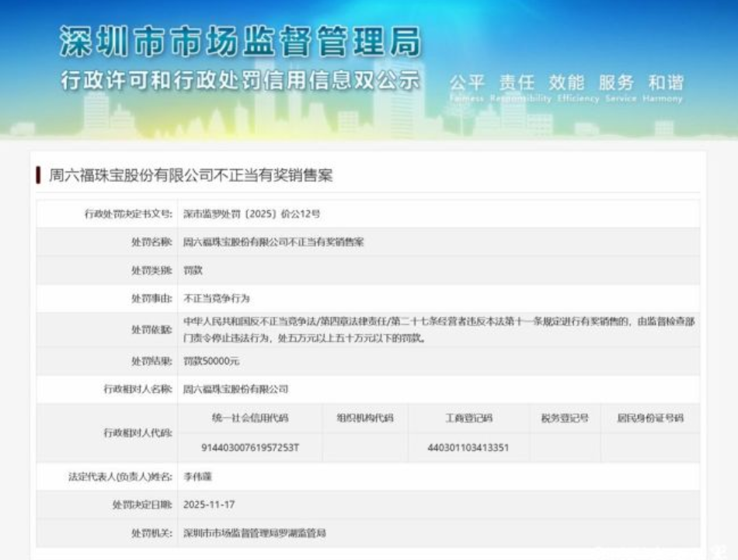Screen dimensions: 738x560
Task: Click the 责任 slogan word in banner
Action: [517, 83]
